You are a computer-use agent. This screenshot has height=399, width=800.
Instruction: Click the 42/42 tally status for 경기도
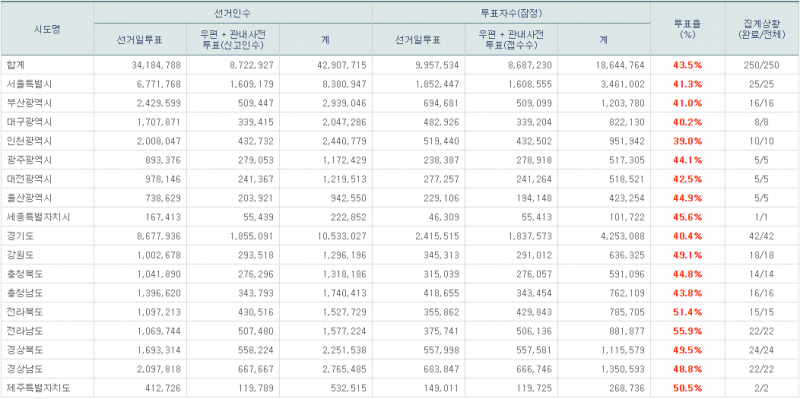pyautogui.click(x=762, y=236)
